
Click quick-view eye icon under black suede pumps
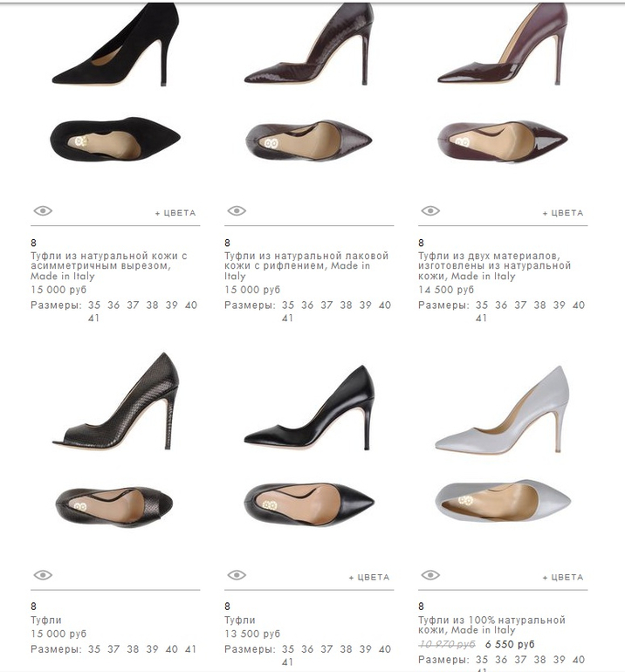[x=43, y=211]
